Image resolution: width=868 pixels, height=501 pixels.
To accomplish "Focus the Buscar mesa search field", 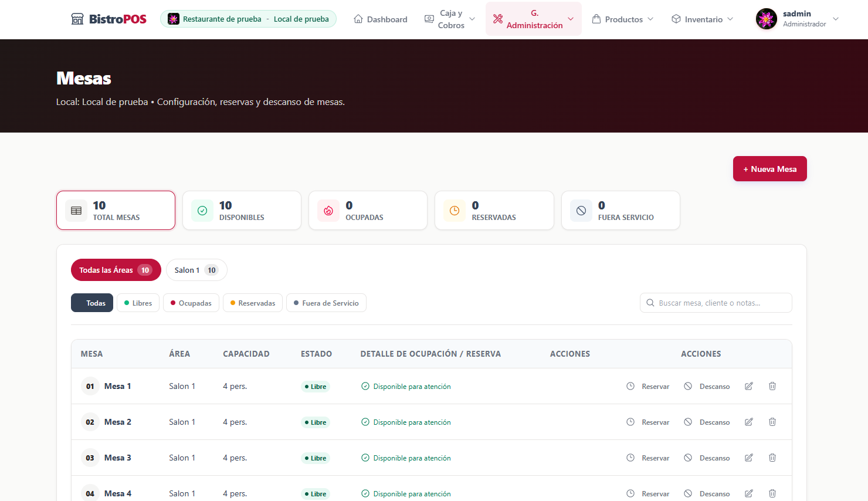I will (x=716, y=303).
